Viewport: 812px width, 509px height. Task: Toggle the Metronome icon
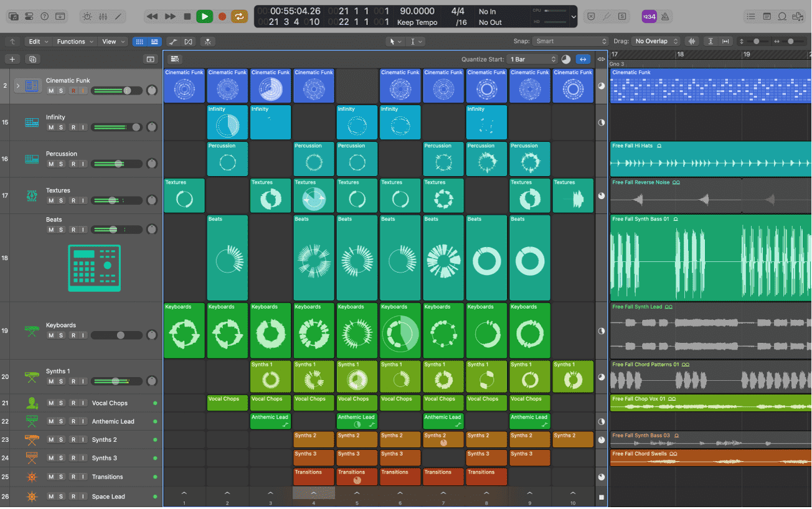pyautogui.click(x=666, y=16)
